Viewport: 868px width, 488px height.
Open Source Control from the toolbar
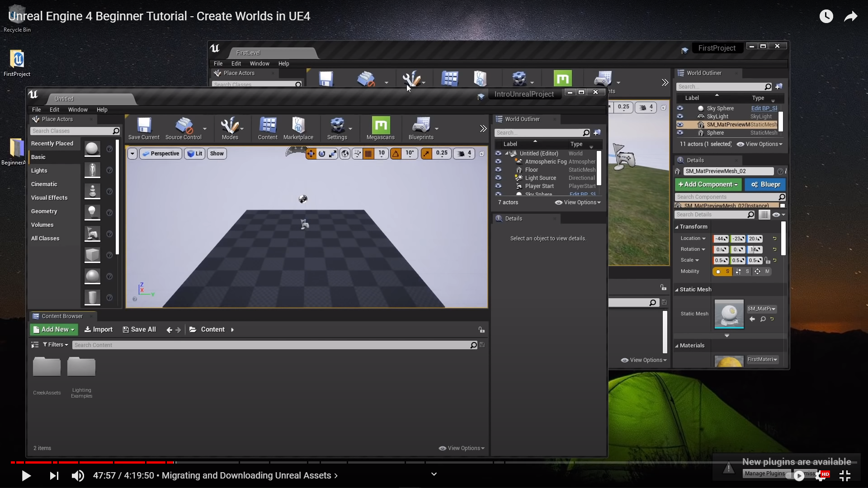click(x=183, y=126)
